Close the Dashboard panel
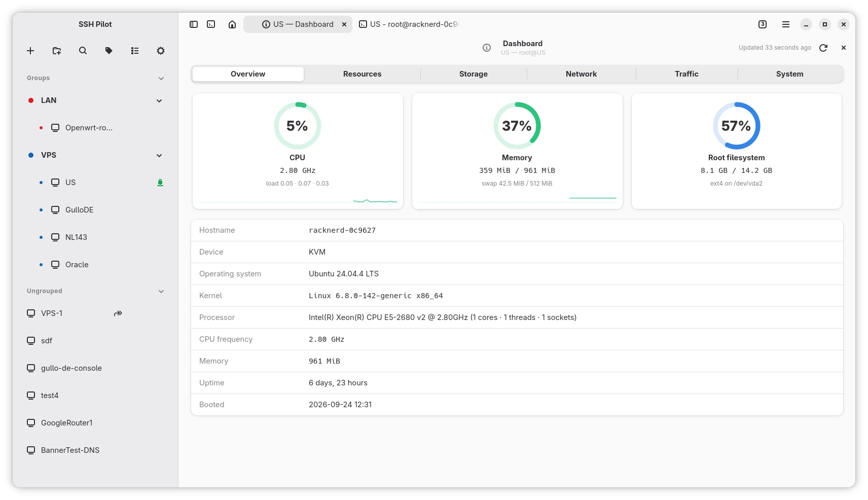The width and height of the screenshot is (868, 500). tap(844, 48)
